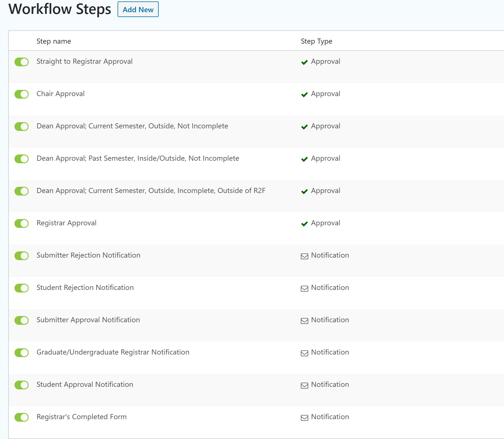Toggle Registrar's Completed Form step
The height and width of the screenshot is (439, 504).
tap(22, 417)
